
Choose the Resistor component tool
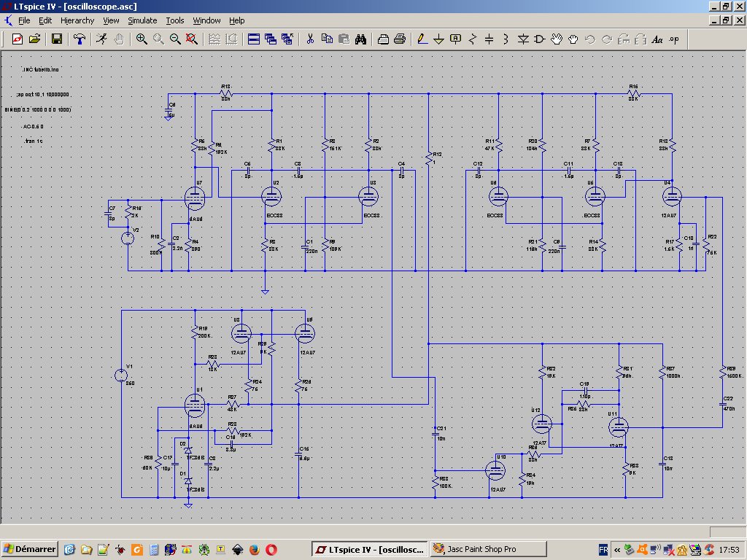[x=472, y=39]
